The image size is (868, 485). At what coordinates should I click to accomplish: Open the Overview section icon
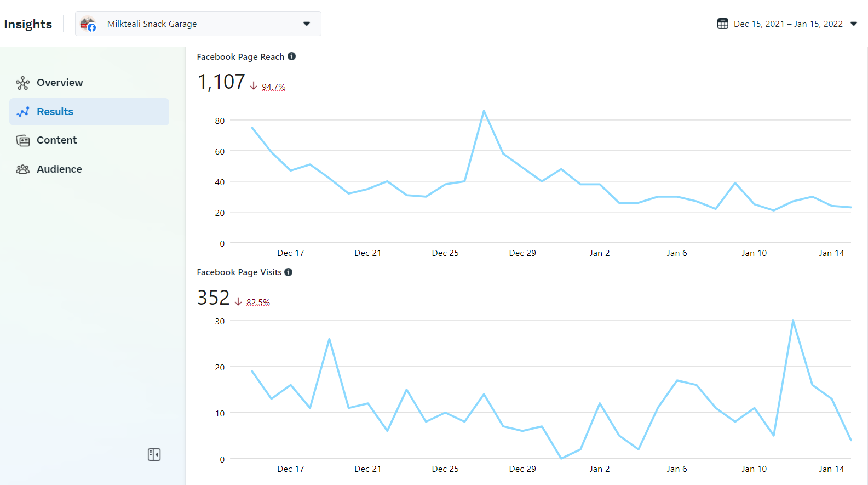22,83
